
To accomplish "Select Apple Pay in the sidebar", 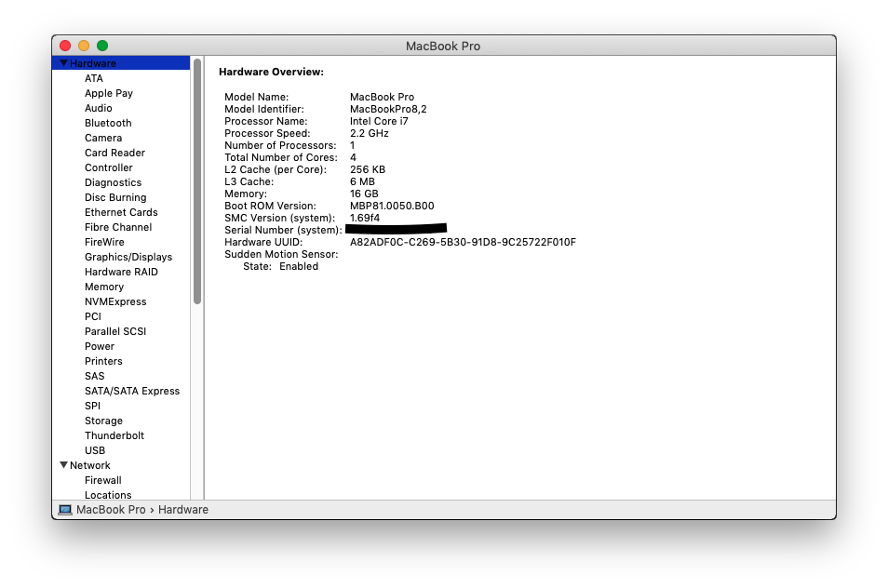I will pyautogui.click(x=109, y=93).
